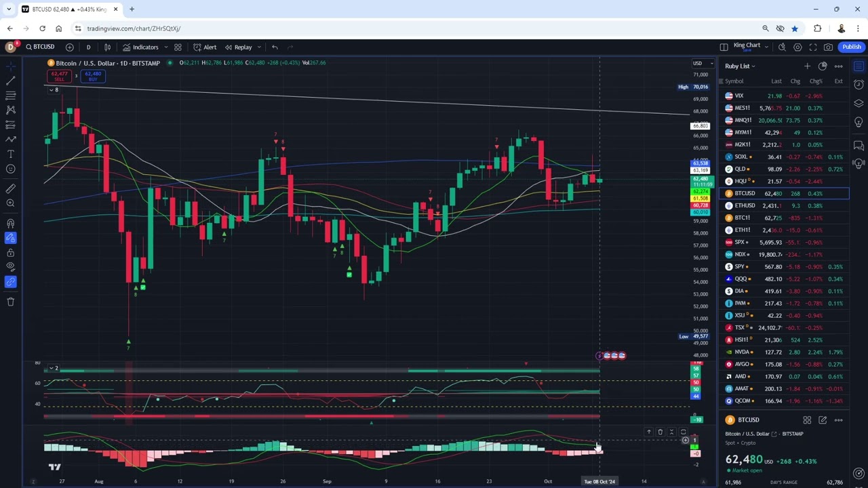
Task: Activate the zoom in magnifier tool
Action: (11, 203)
